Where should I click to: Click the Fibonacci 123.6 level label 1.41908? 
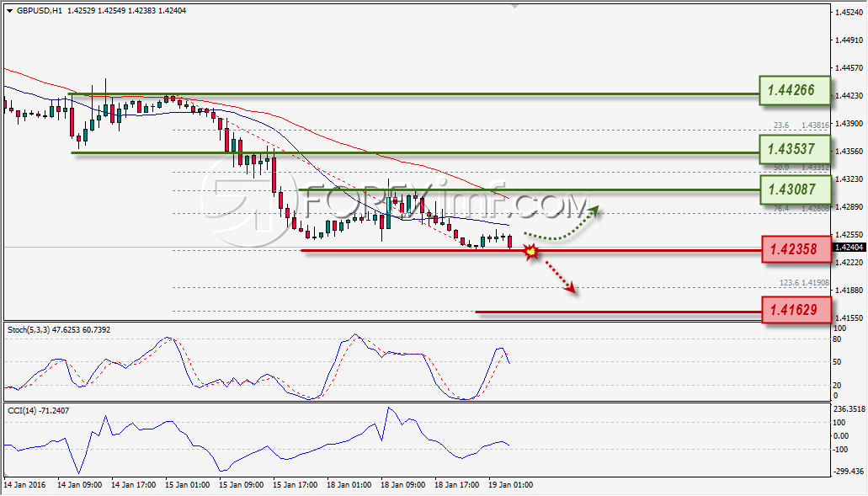tap(815, 283)
